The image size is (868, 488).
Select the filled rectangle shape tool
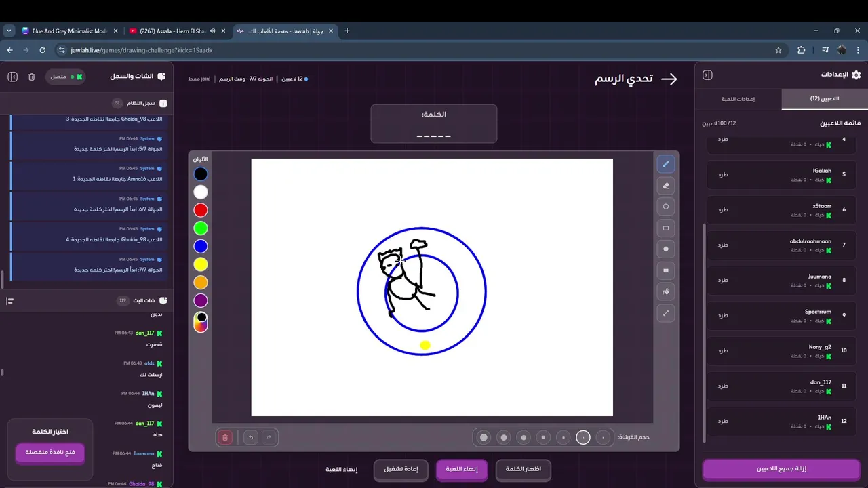pyautogui.click(x=666, y=270)
